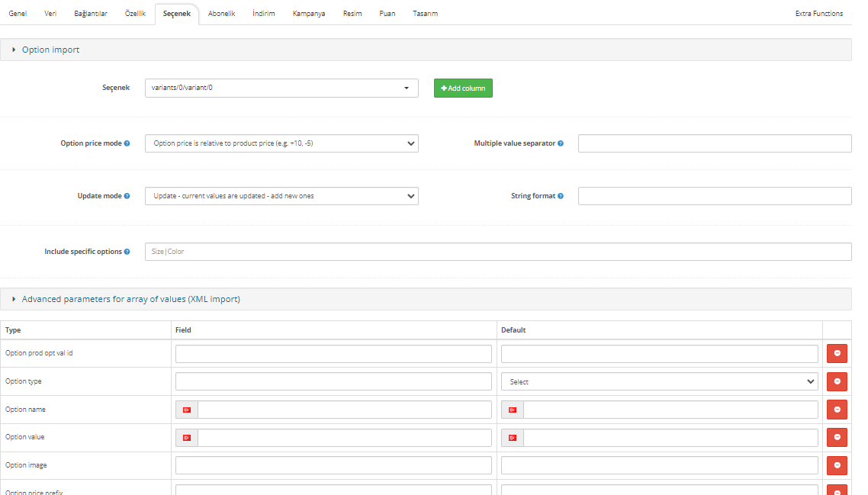The width and height of the screenshot is (868, 495).
Task: Open the Puan tab
Action: [387, 13]
